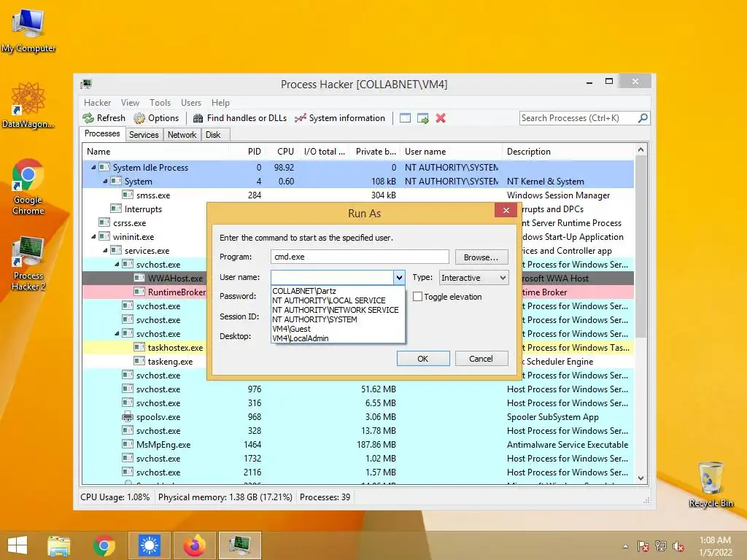Screen dimensions: 747x560
Task: Collapse the System process node
Action: pos(105,182)
